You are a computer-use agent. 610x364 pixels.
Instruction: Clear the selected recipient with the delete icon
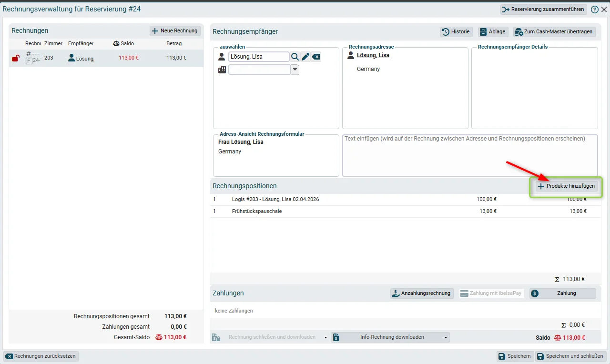point(316,57)
